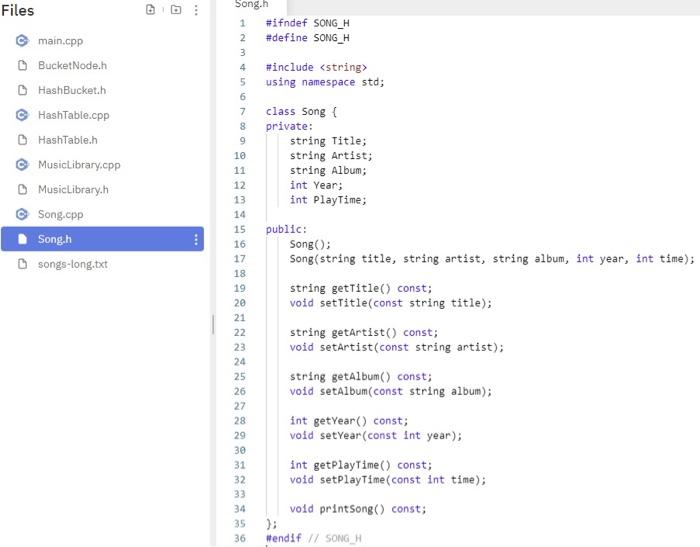Click the file icon beside MusicLibrary.h
Viewport: 700px width, 547px height.
pos(22,189)
